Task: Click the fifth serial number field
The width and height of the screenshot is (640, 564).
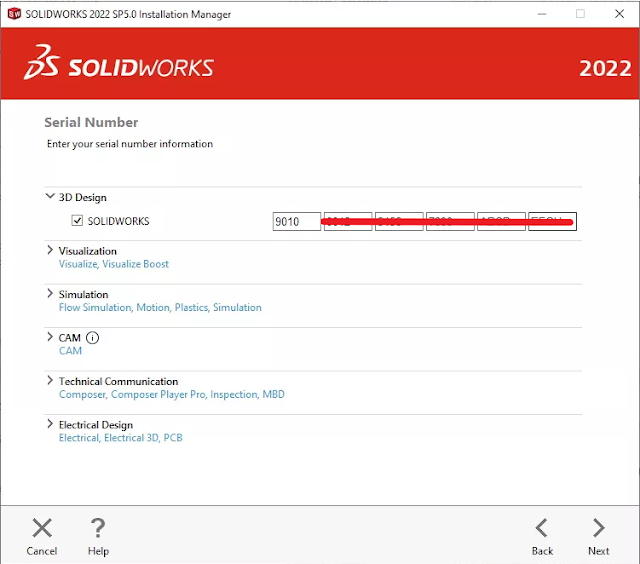Action: (x=501, y=222)
